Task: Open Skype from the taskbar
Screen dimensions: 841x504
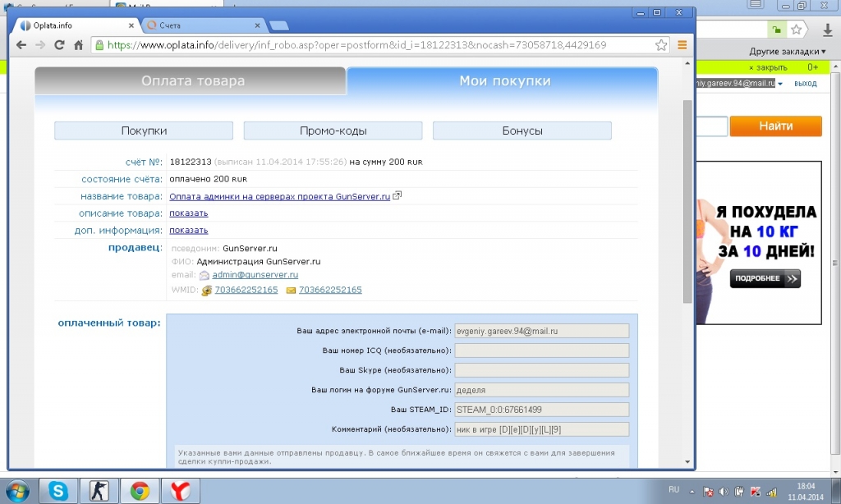Action: (58, 491)
